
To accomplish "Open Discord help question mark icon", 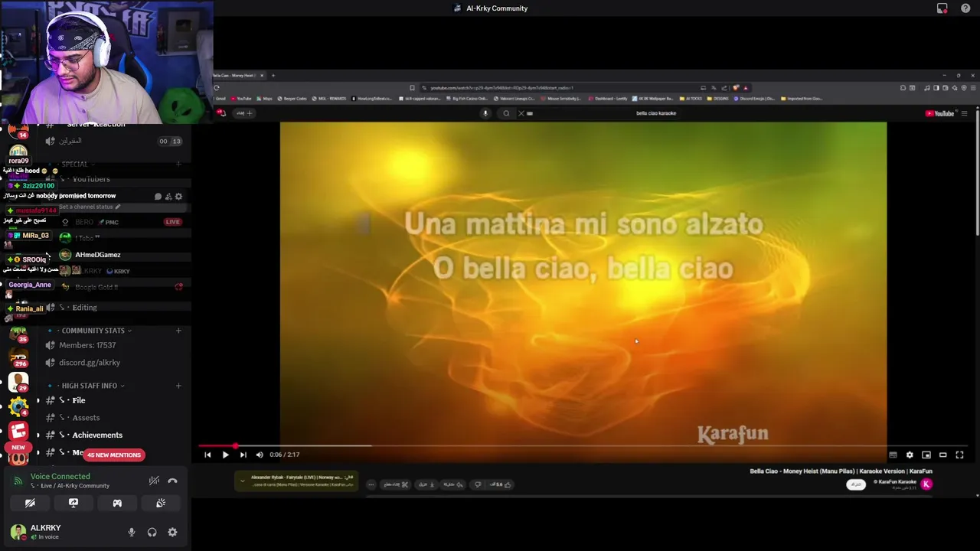I will (x=965, y=8).
